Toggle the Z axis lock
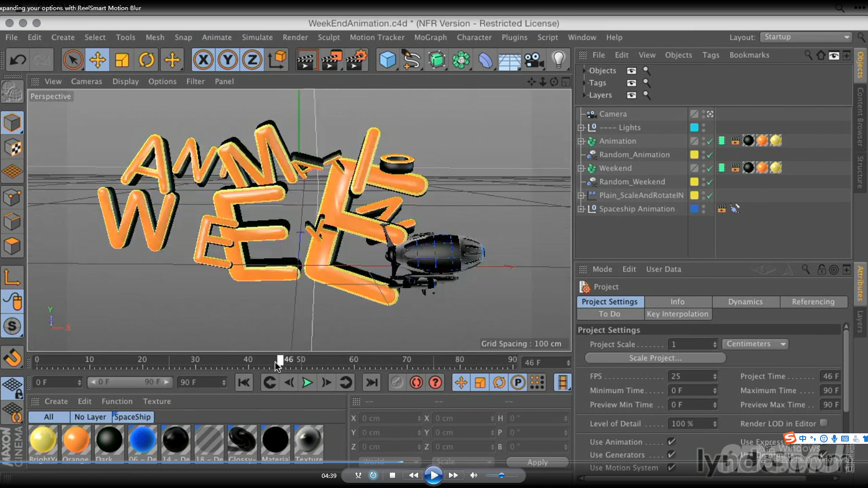This screenshot has width=868, height=488. 252,60
